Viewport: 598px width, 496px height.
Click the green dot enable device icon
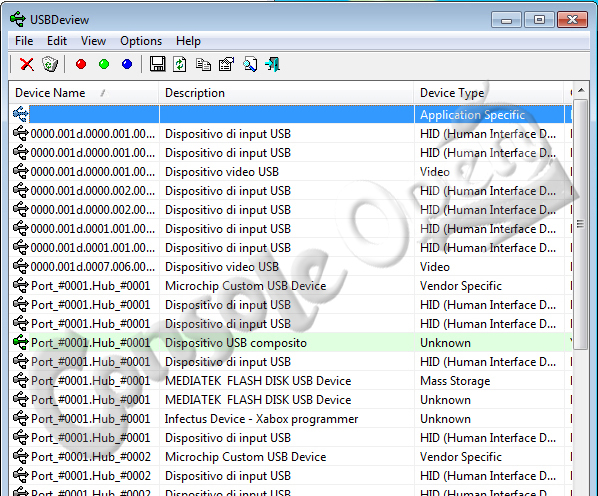tap(104, 64)
